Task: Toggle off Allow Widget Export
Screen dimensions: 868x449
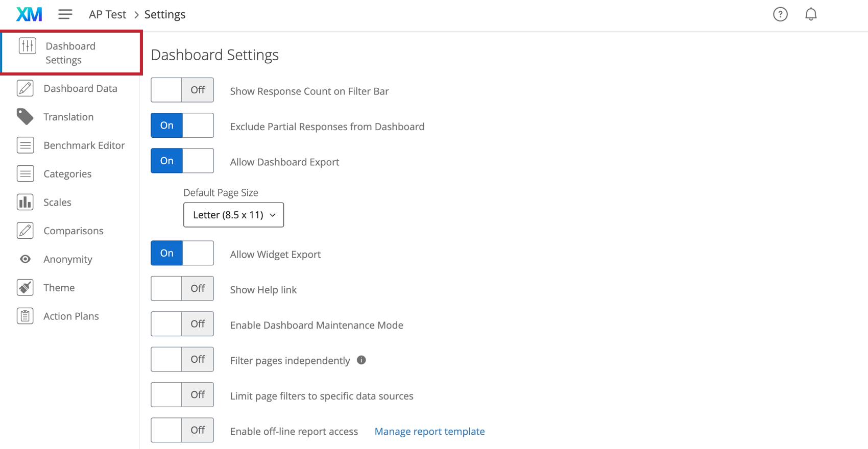Action: click(182, 253)
